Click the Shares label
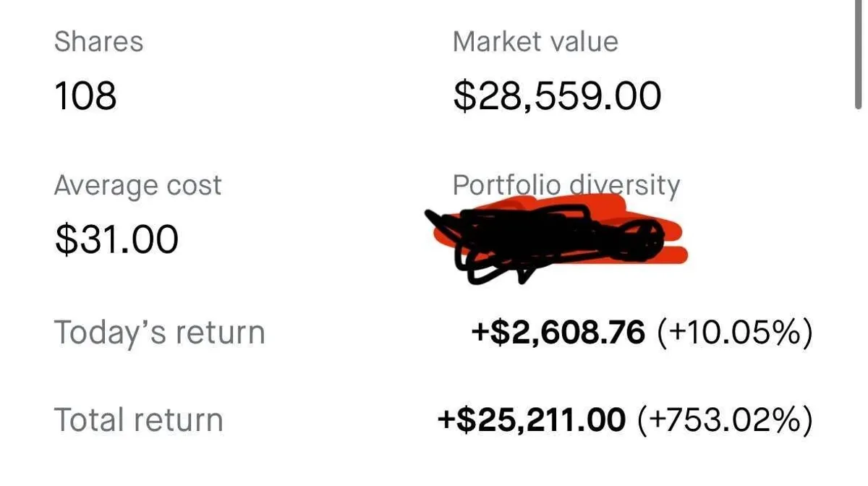The image size is (868, 486). tap(98, 41)
